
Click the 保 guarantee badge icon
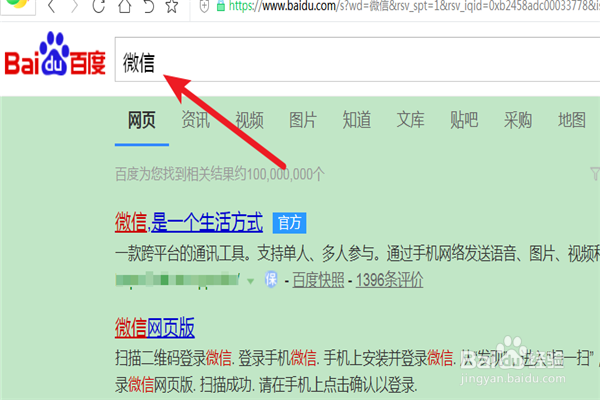point(271,279)
